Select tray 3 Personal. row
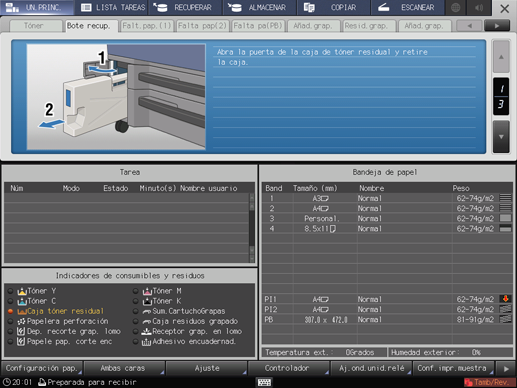The width and height of the screenshot is (517, 388). click(x=387, y=218)
